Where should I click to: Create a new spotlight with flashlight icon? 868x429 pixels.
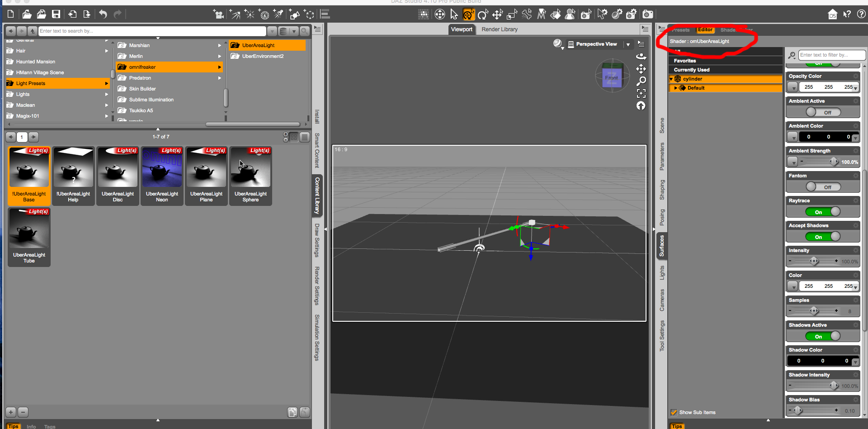279,14
